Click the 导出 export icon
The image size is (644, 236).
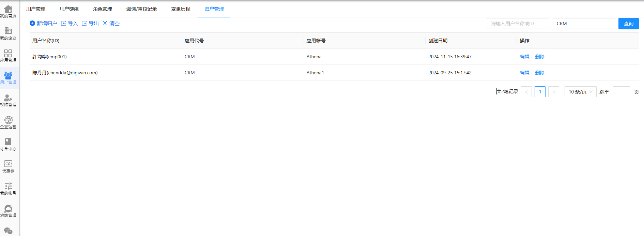point(84,23)
